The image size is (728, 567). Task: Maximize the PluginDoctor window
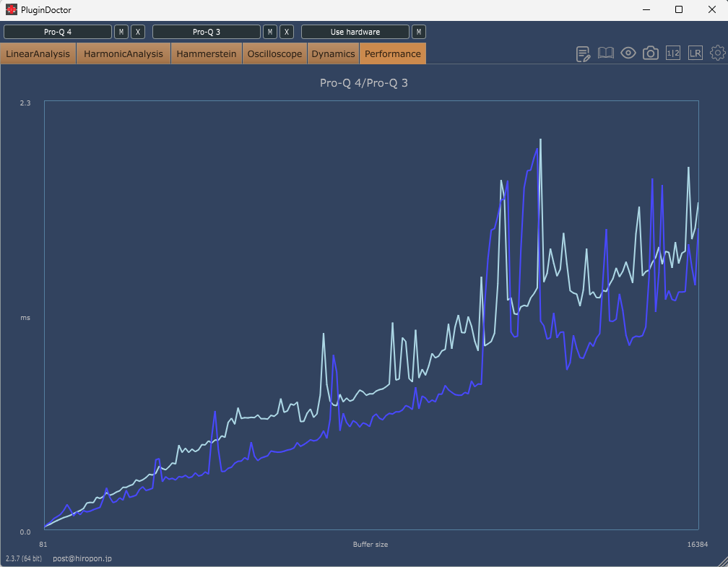pos(679,10)
